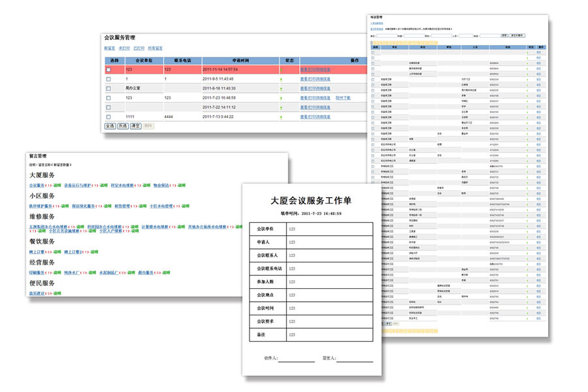
Task: Click the 参加人数 label on the work order
Action: pos(265,282)
